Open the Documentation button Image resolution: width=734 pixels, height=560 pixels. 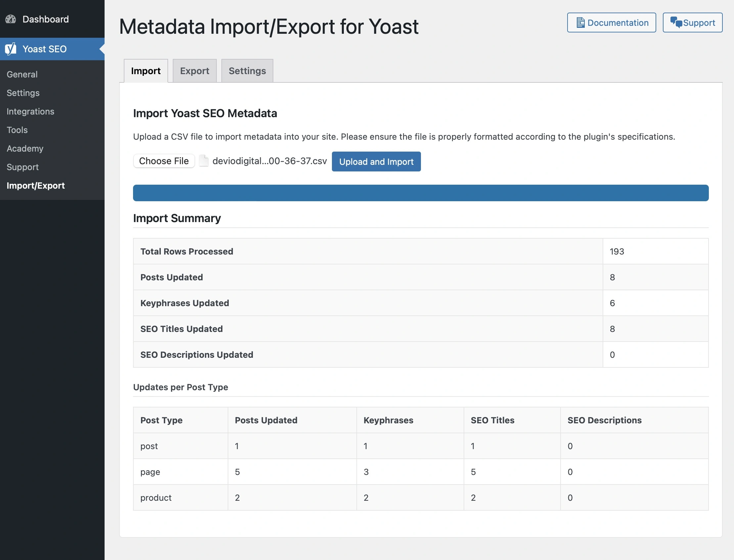[611, 23]
